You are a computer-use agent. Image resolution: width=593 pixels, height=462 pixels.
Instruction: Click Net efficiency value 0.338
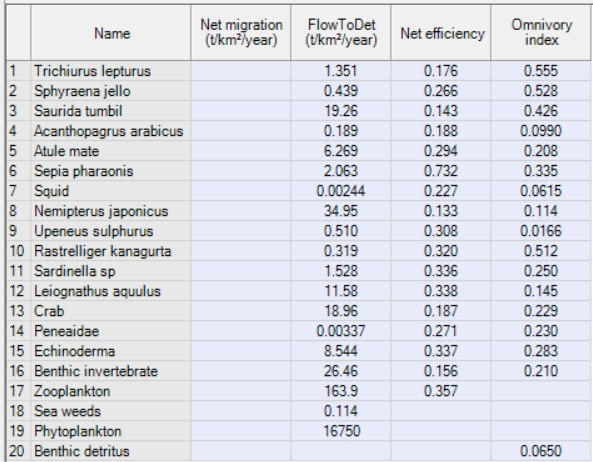[441, 291]
